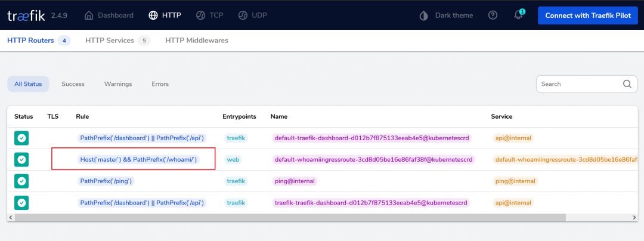Click the scrollbar left arrow

(10, 217)
